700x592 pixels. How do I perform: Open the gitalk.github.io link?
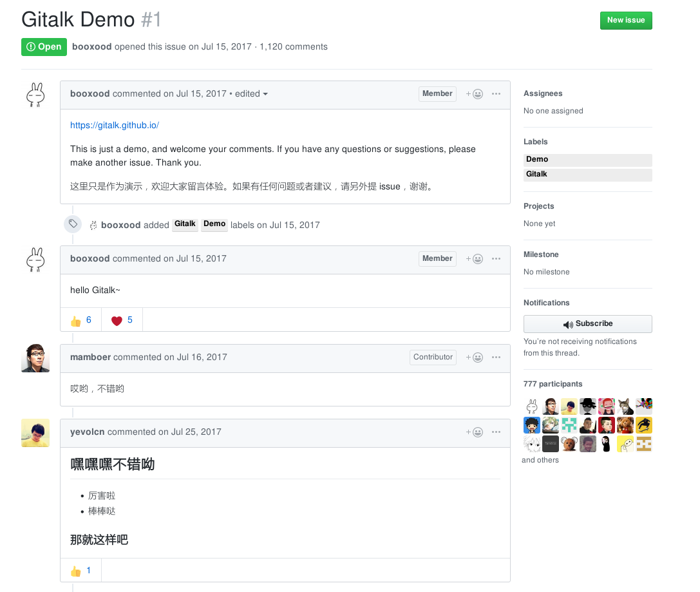pos(115,126)
